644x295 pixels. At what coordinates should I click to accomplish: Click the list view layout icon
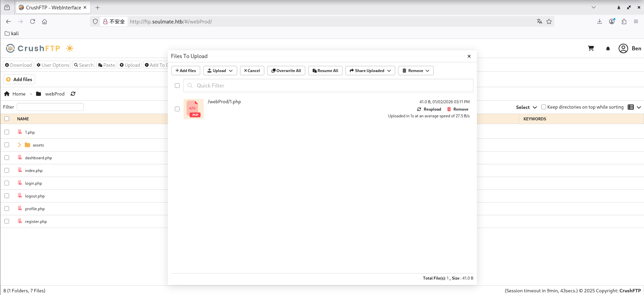coord(631,107)
